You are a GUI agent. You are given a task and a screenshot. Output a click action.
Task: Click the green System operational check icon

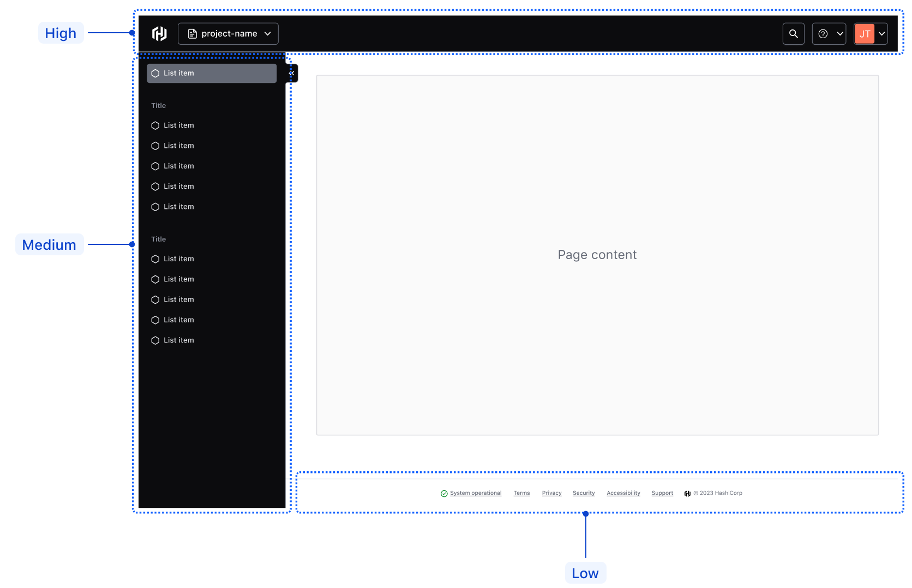click(x=444, y=494)
